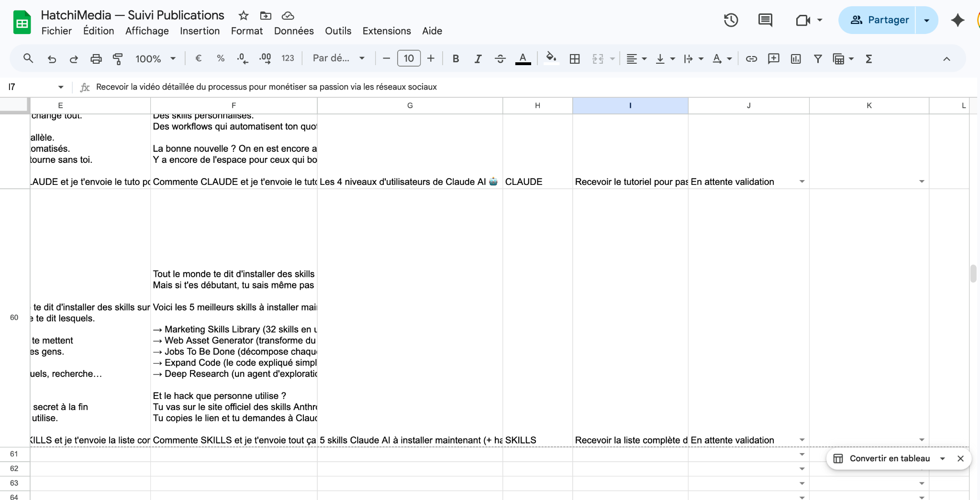Open the functions sigma menu

tap(869, 58)
